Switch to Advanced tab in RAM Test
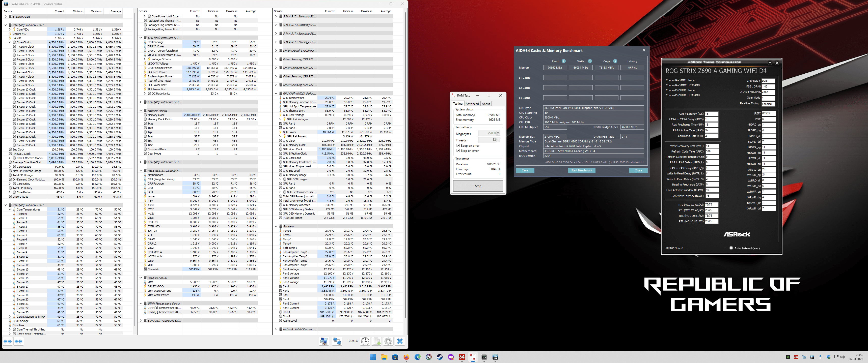The width and height of the screenshot is (868, 363). [x=472, y=104]
